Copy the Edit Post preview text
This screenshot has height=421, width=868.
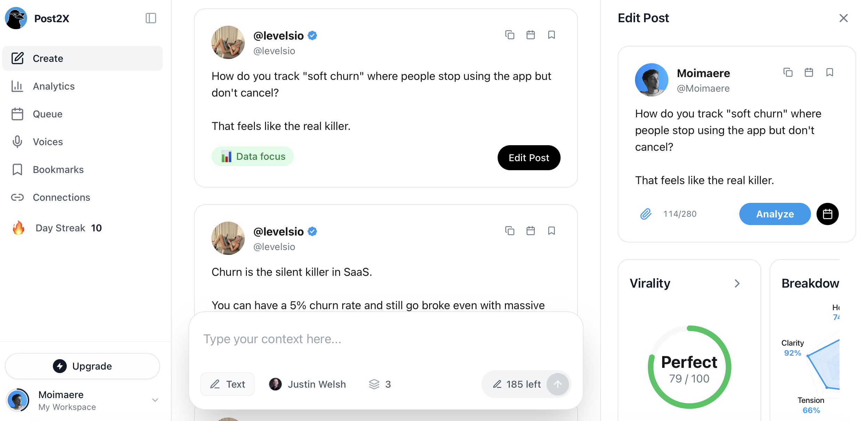point(788,72)
